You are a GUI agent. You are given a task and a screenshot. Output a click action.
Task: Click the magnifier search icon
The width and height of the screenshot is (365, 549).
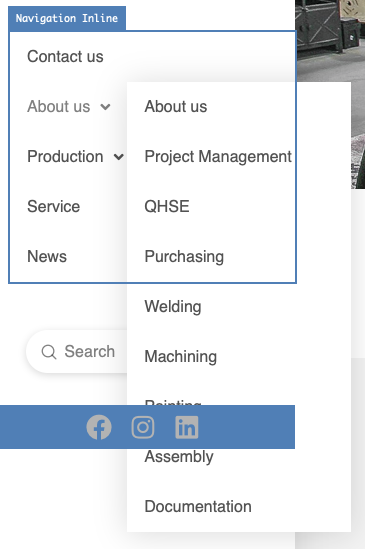point(49,352)
